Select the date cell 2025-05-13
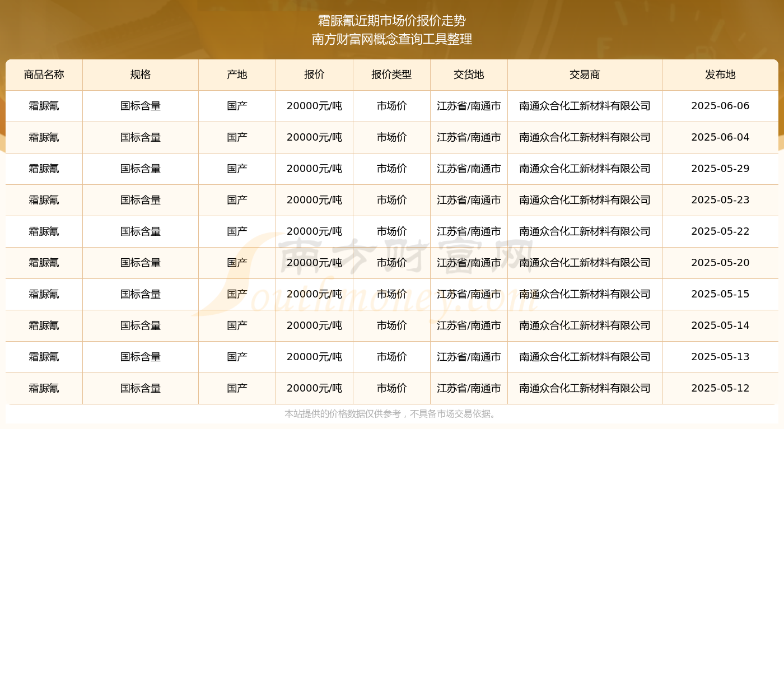 pos(720,357)
